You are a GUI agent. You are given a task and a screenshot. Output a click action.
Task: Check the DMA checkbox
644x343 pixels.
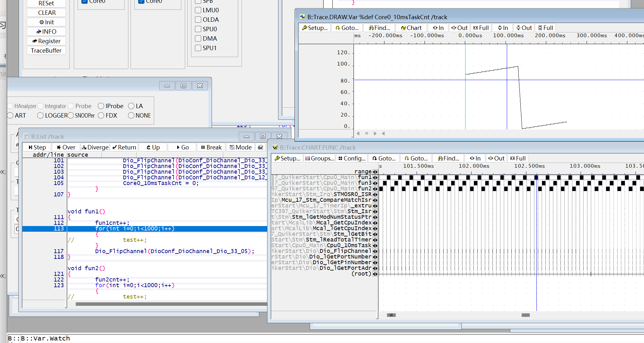pos(198,38)
